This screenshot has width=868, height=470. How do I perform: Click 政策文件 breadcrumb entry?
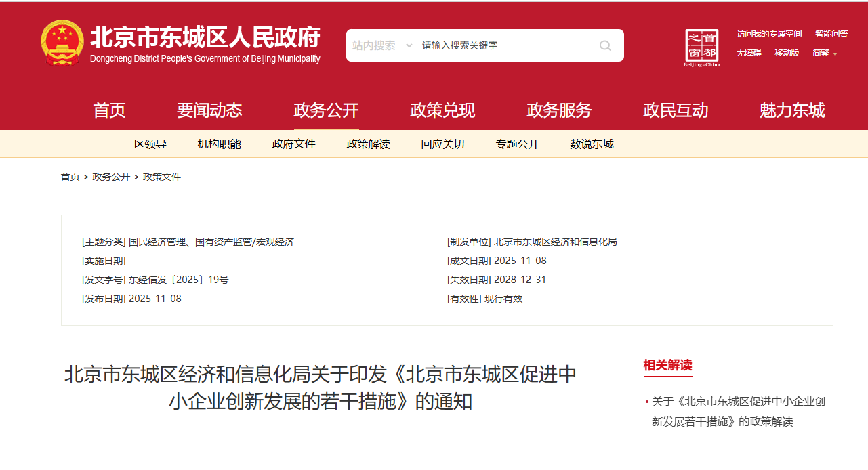(162, 177)
